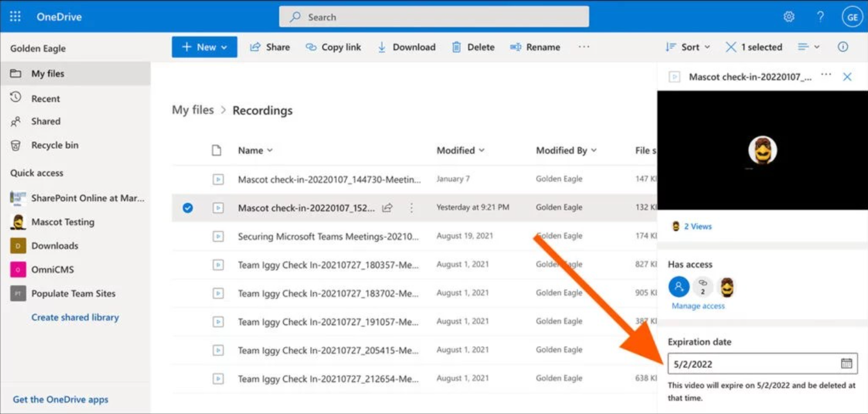The image size is (868, 414).
Task: Click the video icon for Mascot check-in-20220107_144730
Action: coord(218,180)
